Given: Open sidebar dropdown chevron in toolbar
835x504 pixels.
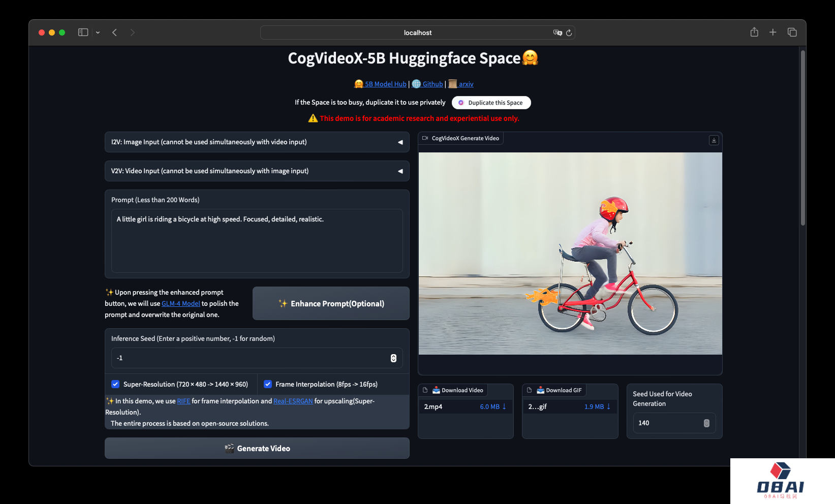Looking at the screenshot, I should pos(98,33).
